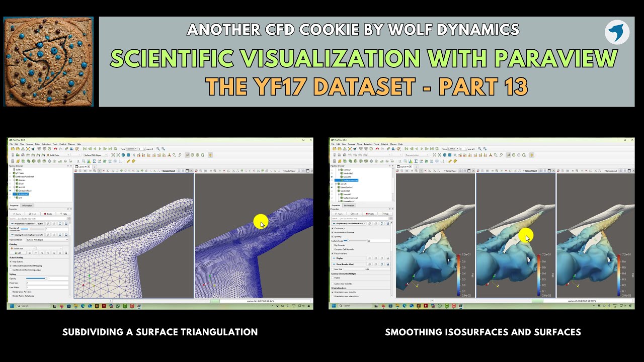Screen dimensions: 644x362
Task: Click Undo icon in right ParaView window
Action: 377,149
